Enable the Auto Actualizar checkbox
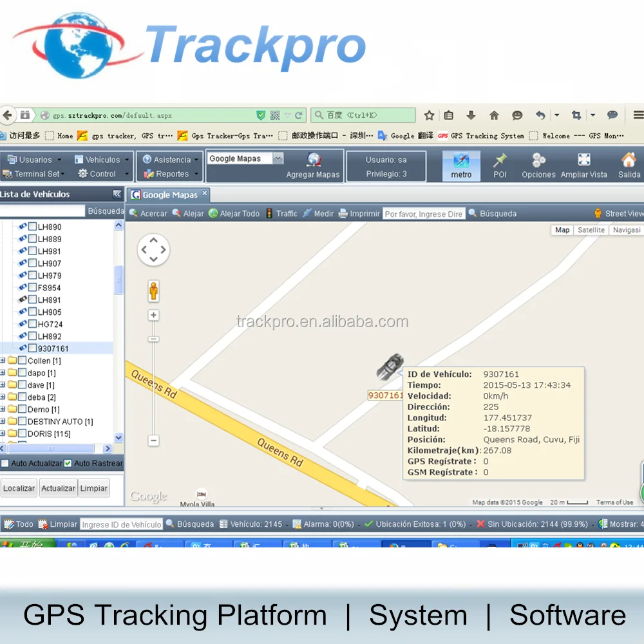 pyautogui.click(x=5, y=463)
